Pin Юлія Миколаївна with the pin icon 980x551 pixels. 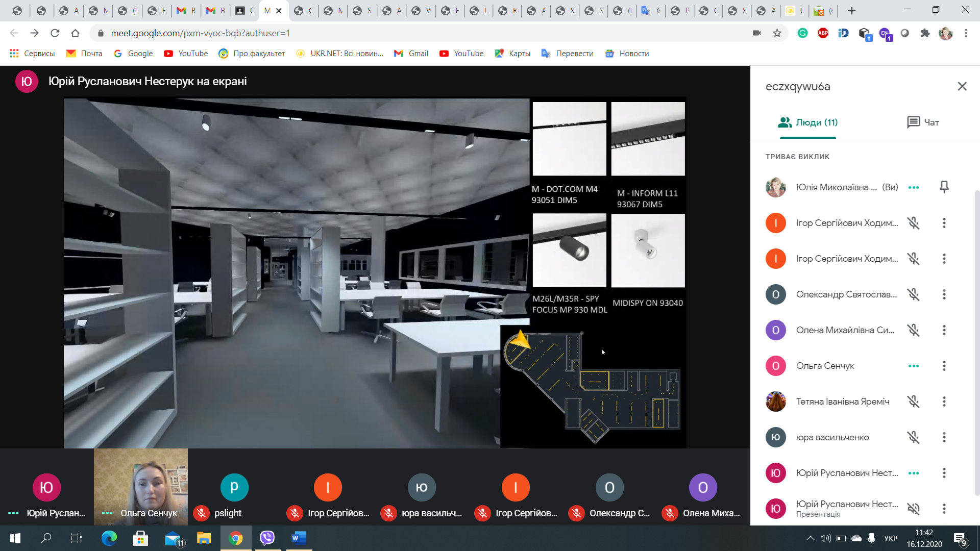tap(944, 187)
